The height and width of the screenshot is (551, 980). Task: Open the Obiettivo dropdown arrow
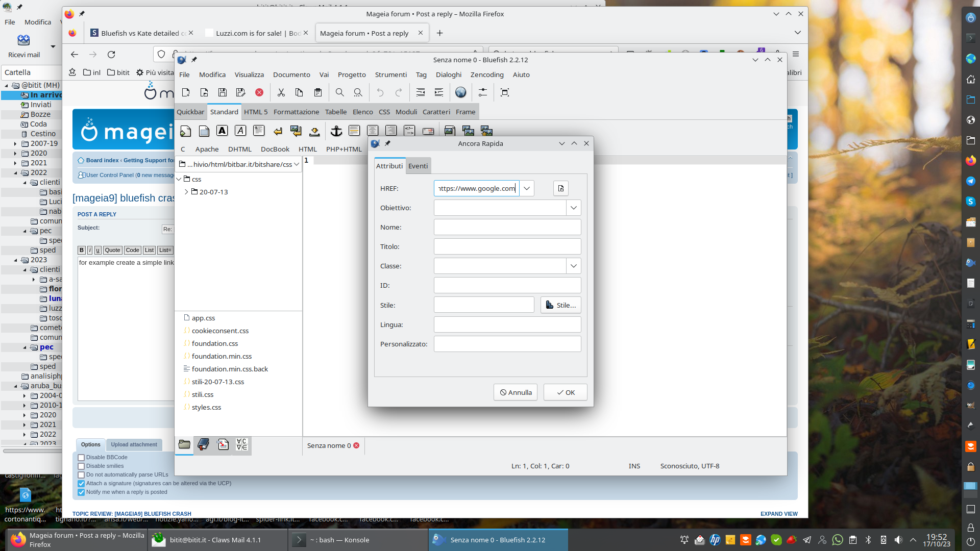(x=574, y=208)
